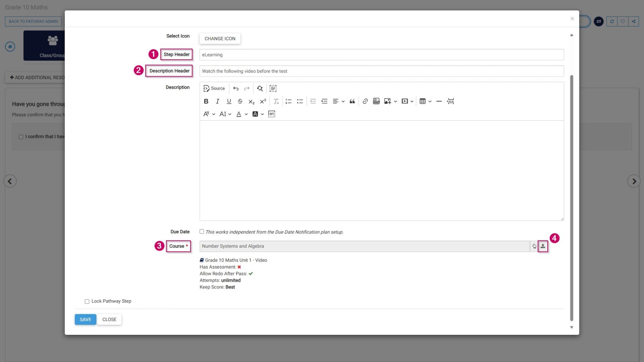This screenshot has height=362, width=644.
Task: Check the Lock Pathway Step box
Action: pyautogui.click(x=87, y=301)
